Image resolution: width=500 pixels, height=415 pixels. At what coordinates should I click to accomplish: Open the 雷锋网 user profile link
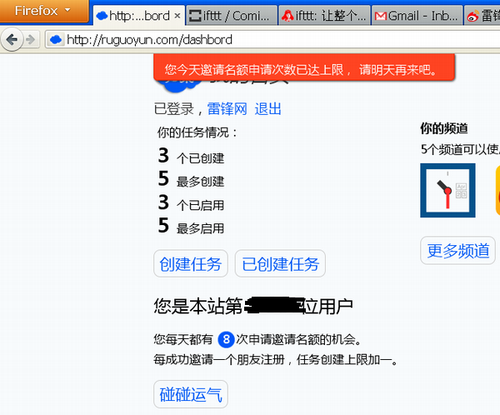227,109
